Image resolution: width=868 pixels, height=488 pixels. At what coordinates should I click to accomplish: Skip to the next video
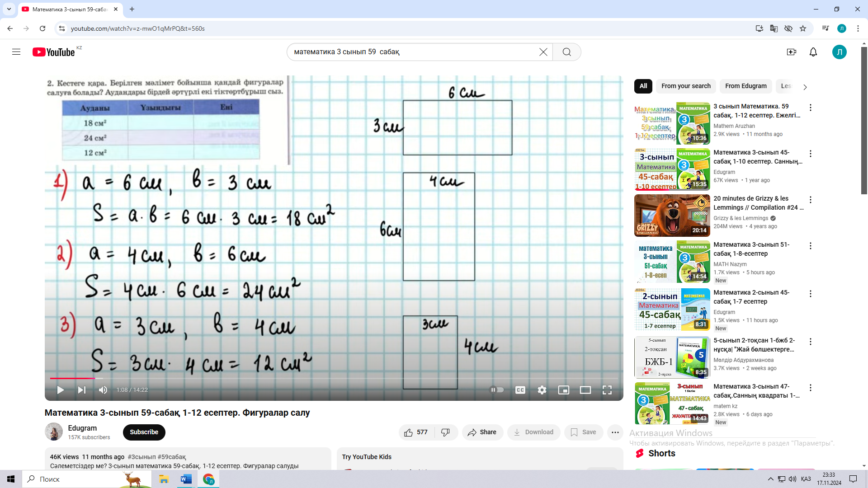point(81,390)
